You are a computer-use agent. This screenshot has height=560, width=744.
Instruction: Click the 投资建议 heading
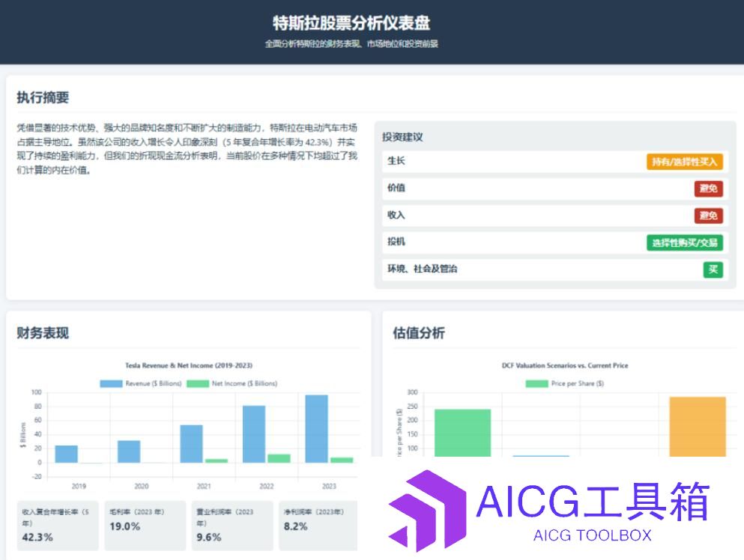tap(402, 137)
